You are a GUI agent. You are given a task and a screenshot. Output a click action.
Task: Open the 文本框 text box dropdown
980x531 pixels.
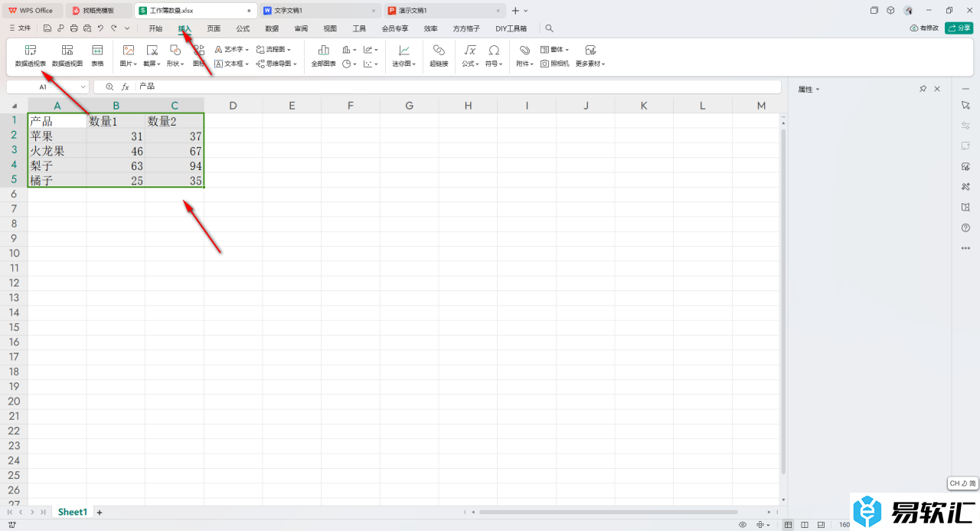click(x=232, y=64)
